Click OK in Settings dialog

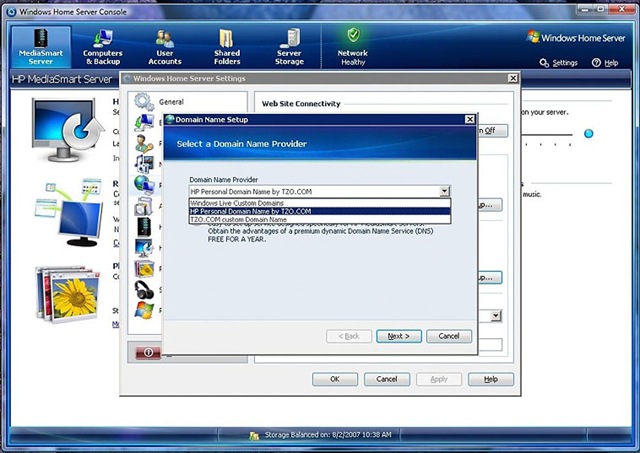point(335,379)
